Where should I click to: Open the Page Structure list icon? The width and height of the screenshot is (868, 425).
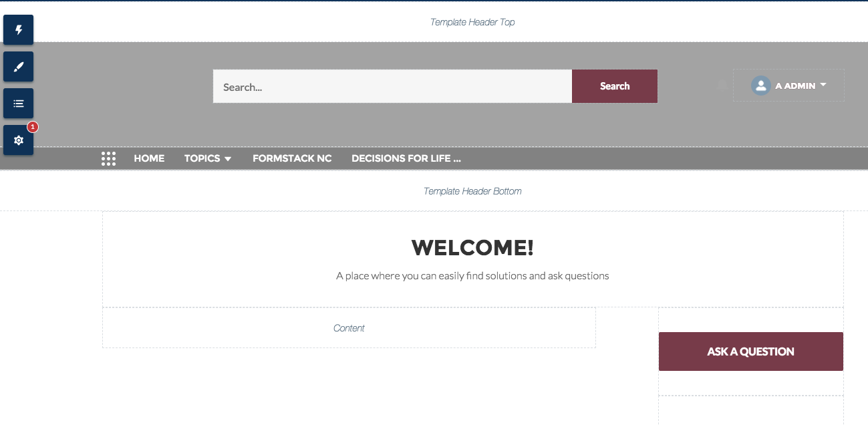(x=18, y=104)
